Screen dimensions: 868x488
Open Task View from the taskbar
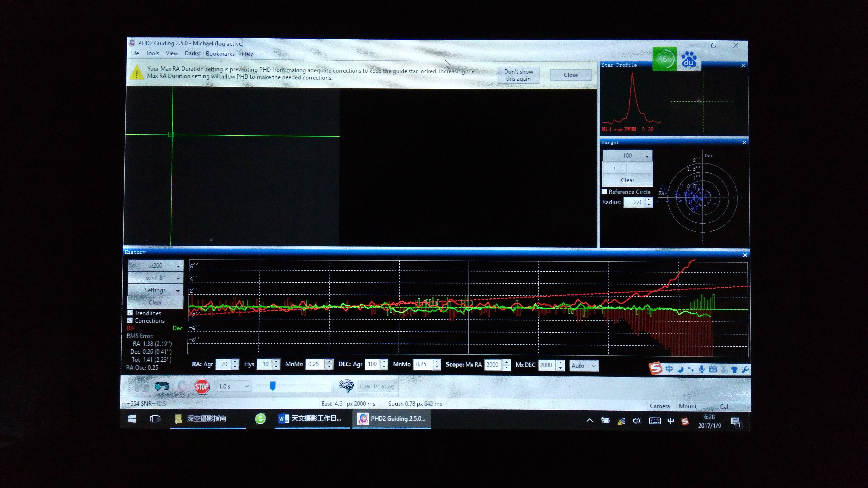pos(155,419)
